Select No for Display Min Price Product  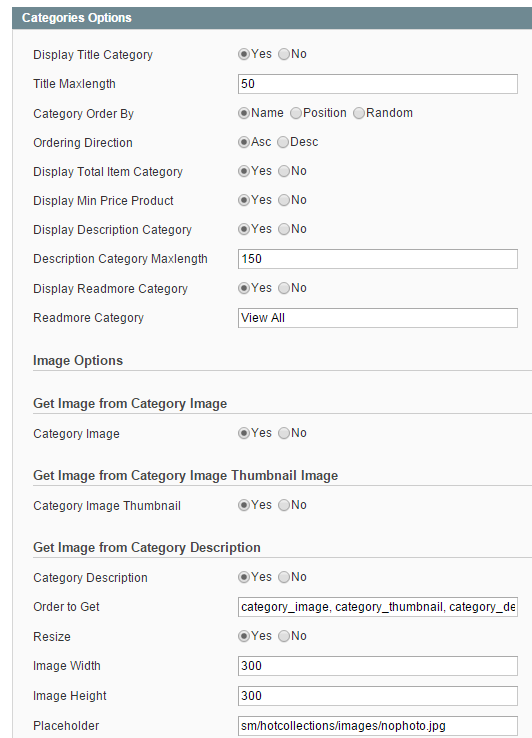[x=283, y=200]
